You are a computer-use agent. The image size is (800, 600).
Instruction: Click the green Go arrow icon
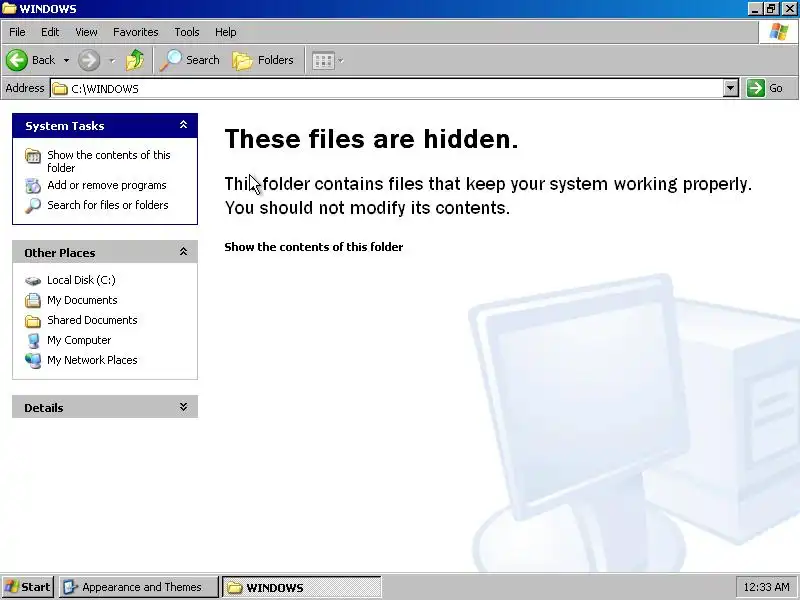click(756, 88)
